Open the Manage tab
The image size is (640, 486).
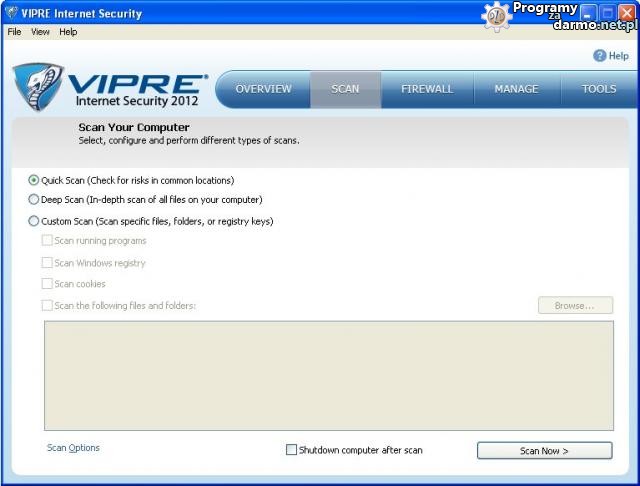pyautogui.click(x=516, y=89)
